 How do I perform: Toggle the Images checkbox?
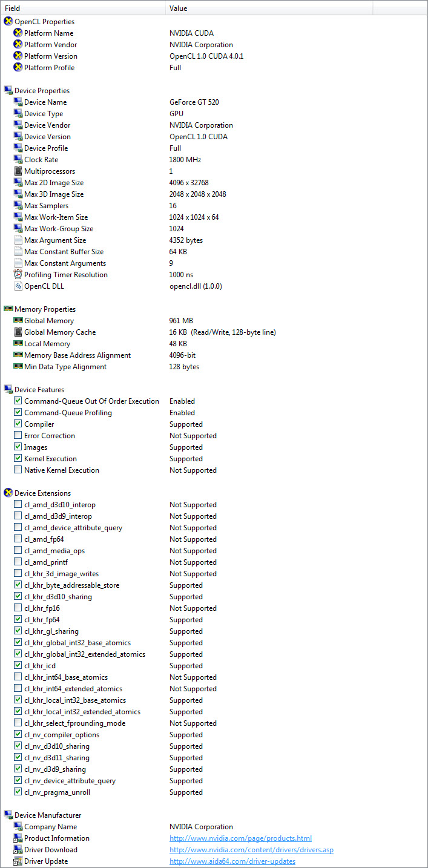[18, 447]
